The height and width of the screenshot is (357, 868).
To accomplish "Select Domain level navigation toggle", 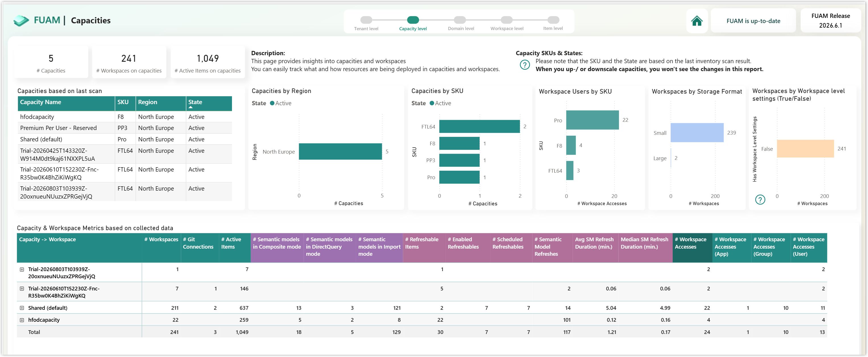I will (460, 20).
